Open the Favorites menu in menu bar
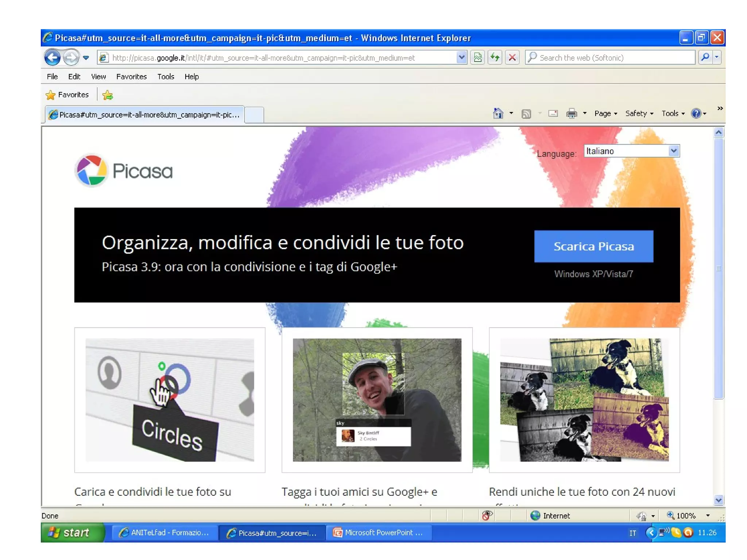 coord(131,77)
